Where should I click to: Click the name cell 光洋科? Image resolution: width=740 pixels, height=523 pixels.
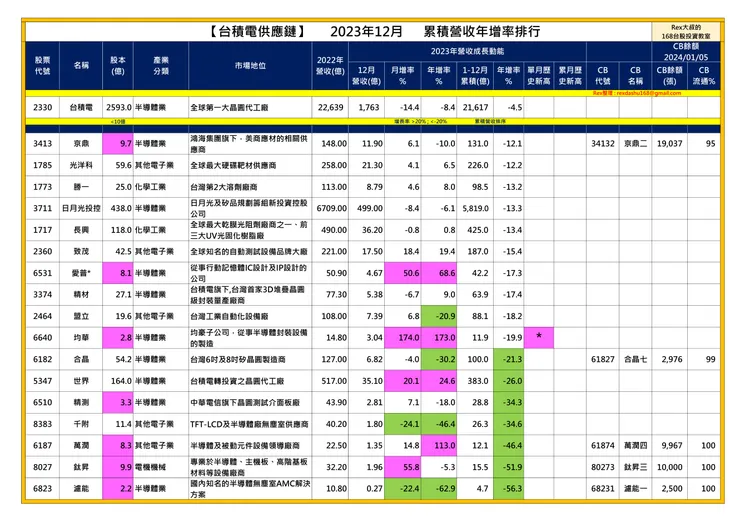pyautogui.click(x=81, y=165)
